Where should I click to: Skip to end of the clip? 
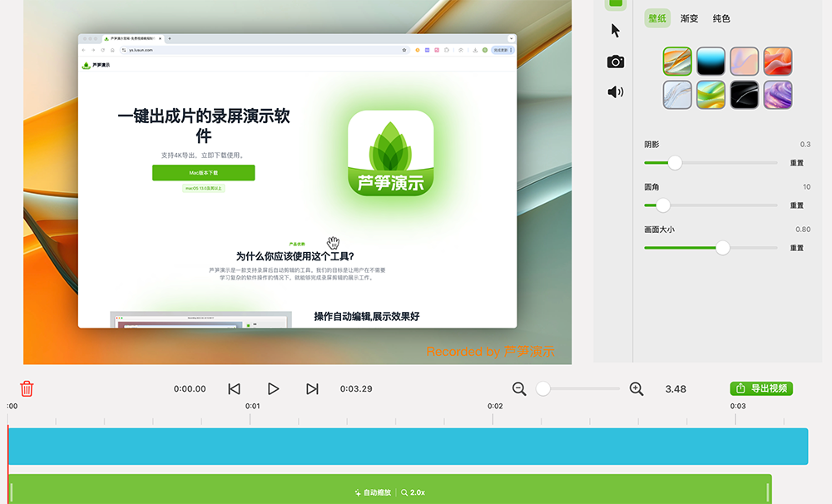click(312, 389)
